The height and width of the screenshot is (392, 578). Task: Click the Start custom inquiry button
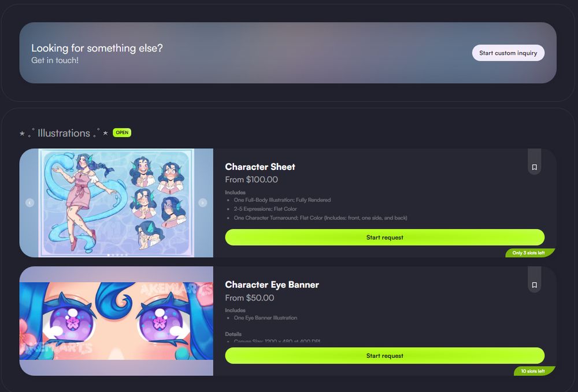click(x=508, y=53)
